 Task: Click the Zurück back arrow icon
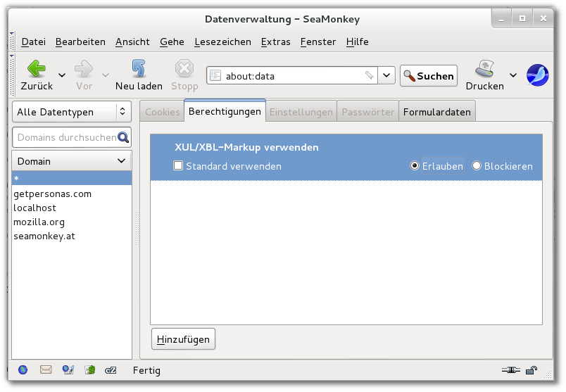tap(36, 69)
